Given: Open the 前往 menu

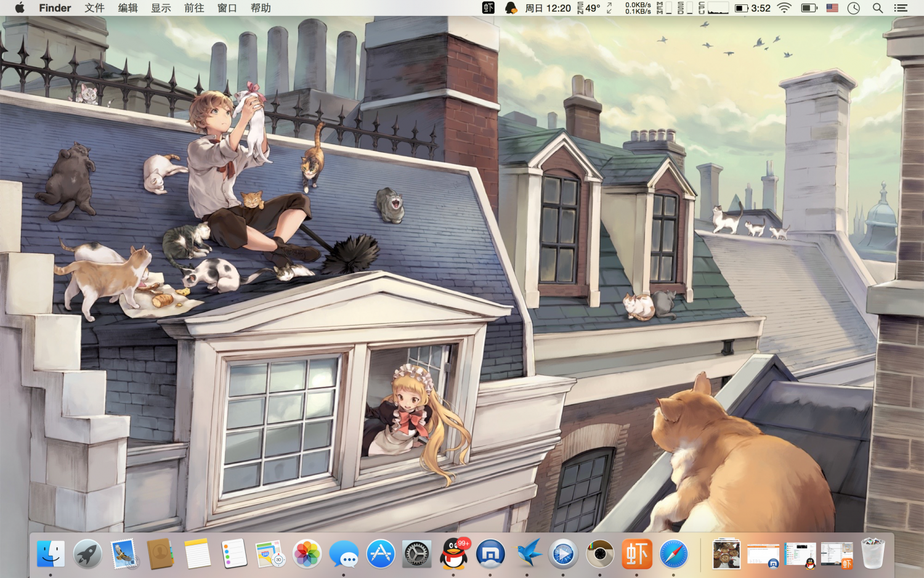Looking at the screenshot, I should click(194, 8).
